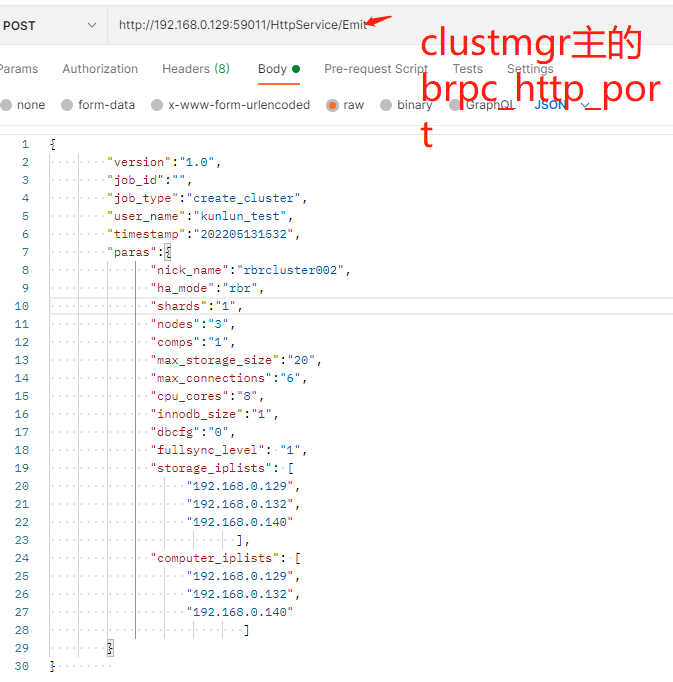Open the Tests tab
The height and width of the screenshot is (682, 673).
[468, 69]
